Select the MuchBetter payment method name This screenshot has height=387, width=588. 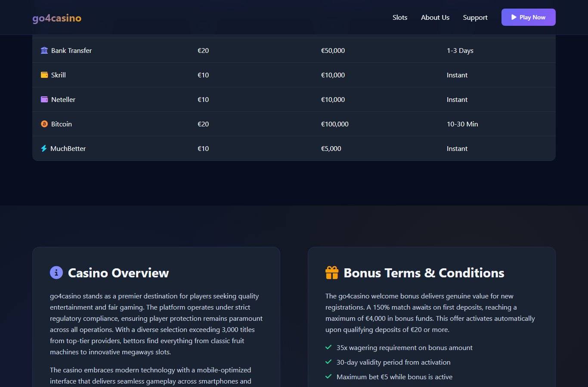tap(68, 148)
